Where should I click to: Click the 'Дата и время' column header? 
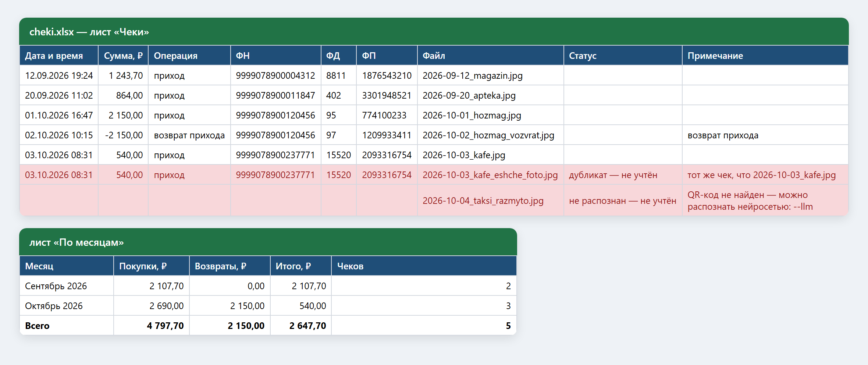tap(59, 56)
